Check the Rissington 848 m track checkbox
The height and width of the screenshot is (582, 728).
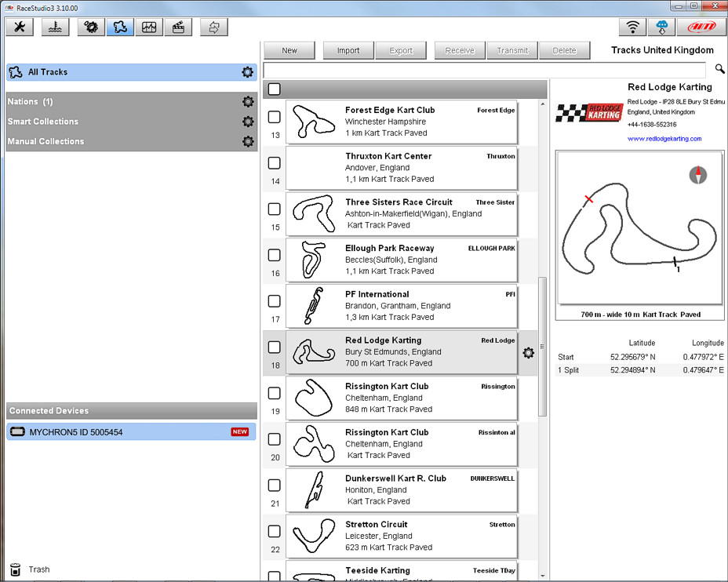tap(275, 393)
